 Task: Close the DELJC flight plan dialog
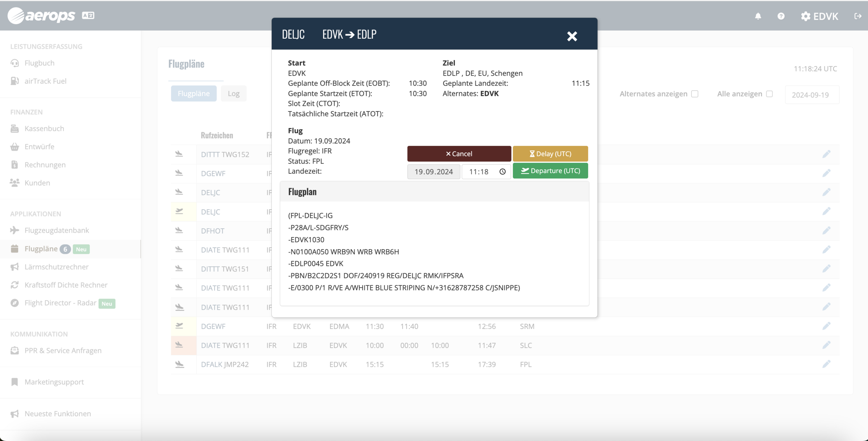click(x=572, y=36)
